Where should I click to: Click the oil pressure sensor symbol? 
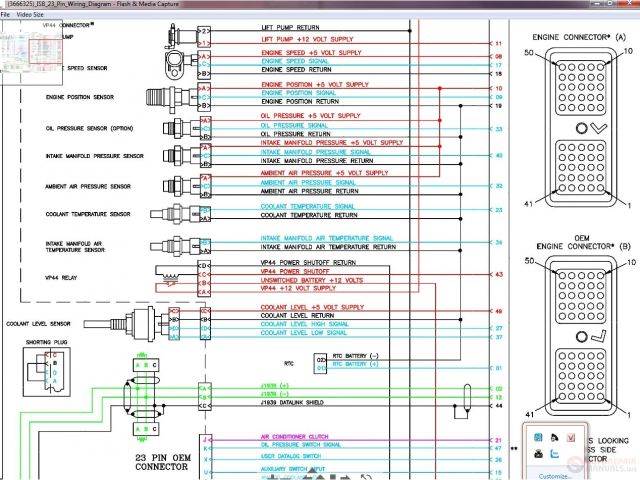point(180,127)
